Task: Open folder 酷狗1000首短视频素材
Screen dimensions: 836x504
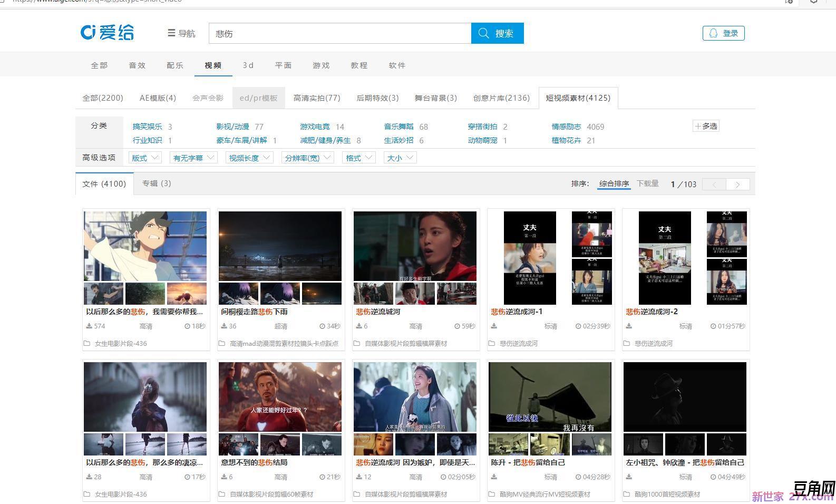Action: point(667,495)
